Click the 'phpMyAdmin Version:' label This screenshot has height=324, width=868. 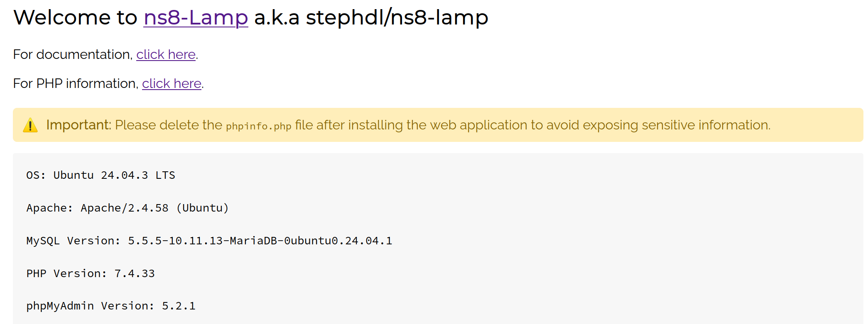(90, 306)
